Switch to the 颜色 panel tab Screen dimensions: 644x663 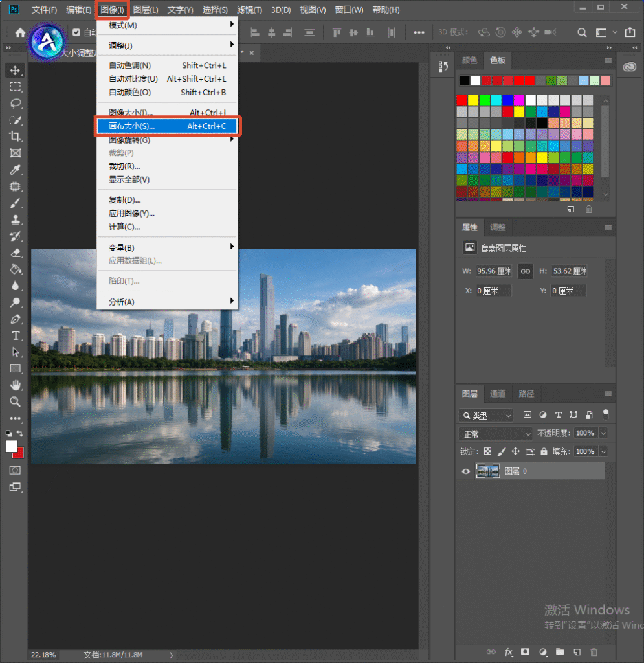click(469, 60)
